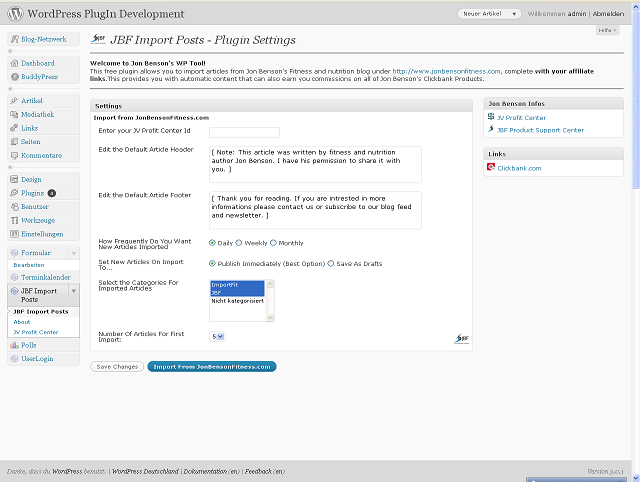The height and width of the screenshot is (482, 640).
Task: Open the Neuer Artikel dropdown arrow
Action: pos(514,14)
